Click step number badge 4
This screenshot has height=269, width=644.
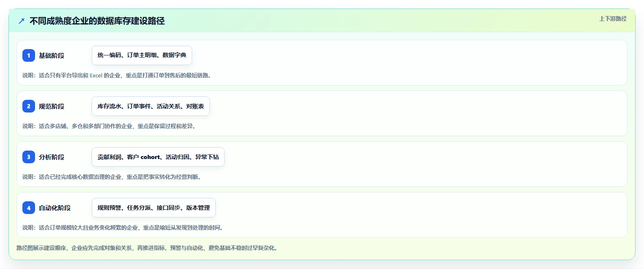(x=29, y=208)
